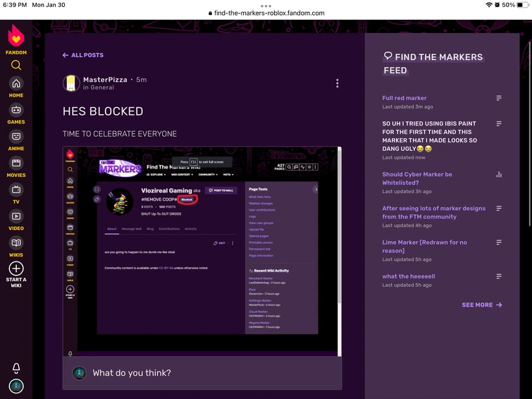Image resolution: width=532 pixels, height=399 pixels.
Task: Click the TIME TO CELEBRATE EVERYONE text
Action: pyautogui.click(x=119, y=134)
